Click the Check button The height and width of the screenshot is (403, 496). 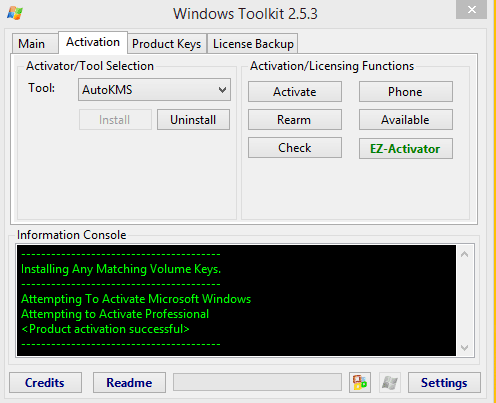295,148
